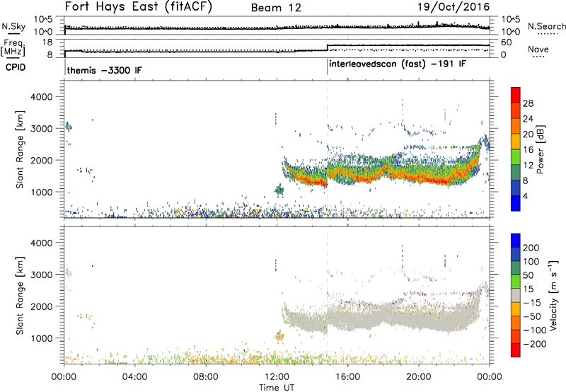Screen dimensions: 566x392
Task: Select the red bottom segment of Velocity colorbar
Action: tap(516, 350)
